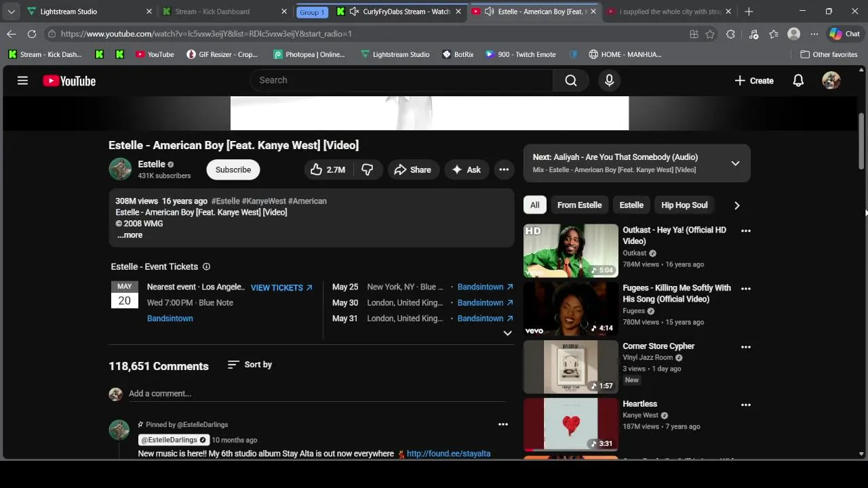Open Bandsintown link for May 25
The height and width of the screenshot is (488, 868).
pos(486,287)
